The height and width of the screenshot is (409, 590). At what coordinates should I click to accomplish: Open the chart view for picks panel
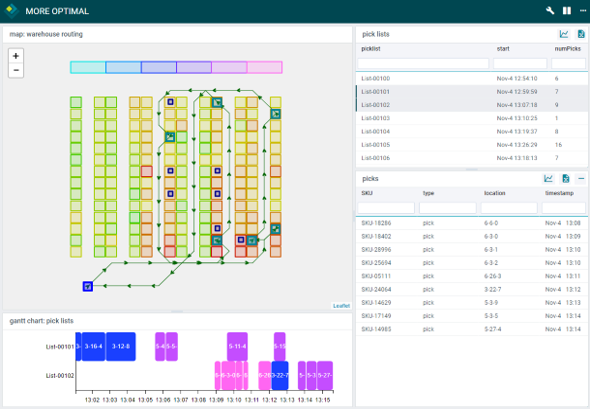point(549,179)
